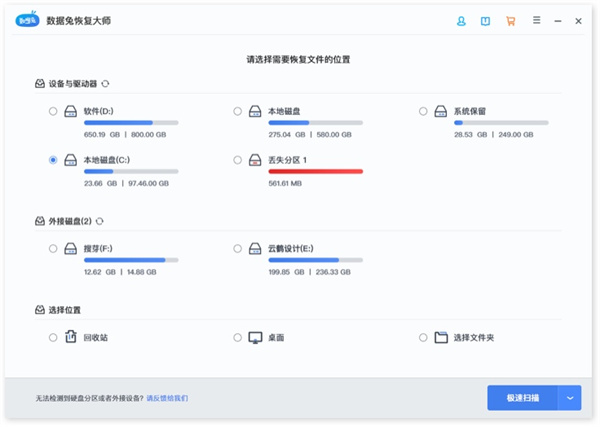Image resolution: width=600 pixels, height=427 pixels.
Task: Expand the 极速扫描 dropdown arrow
Action: tap(570, 398)
